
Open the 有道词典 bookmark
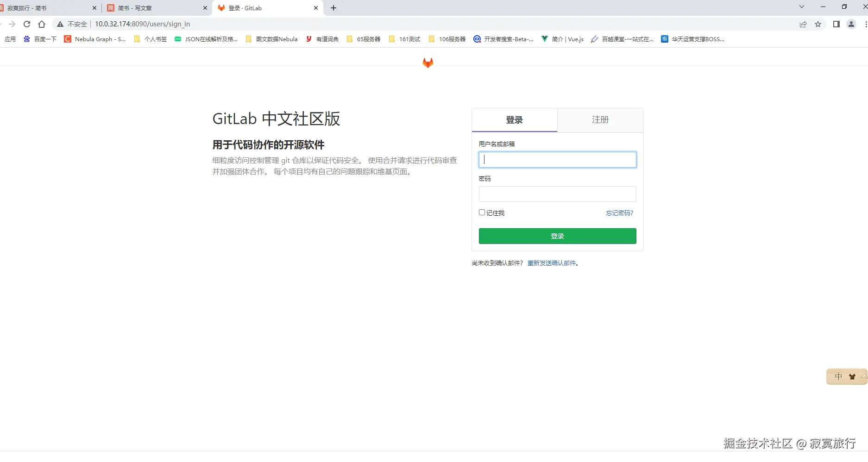(x=322, y=39)
